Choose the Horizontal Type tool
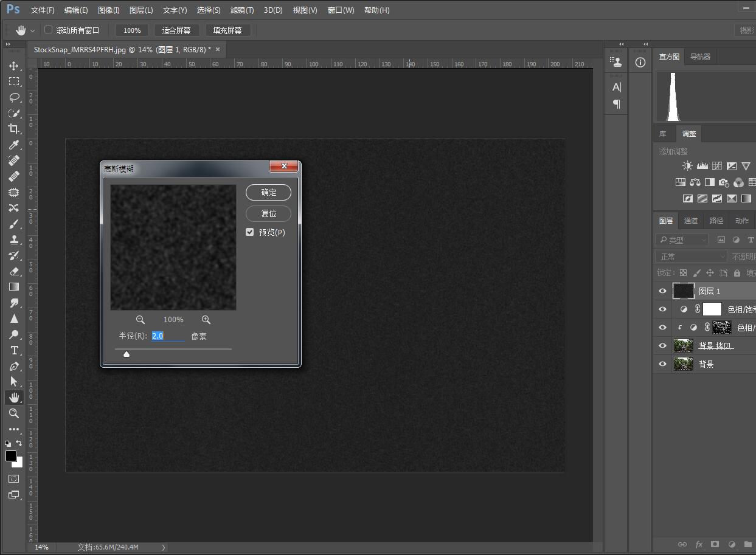 point(13,350)
